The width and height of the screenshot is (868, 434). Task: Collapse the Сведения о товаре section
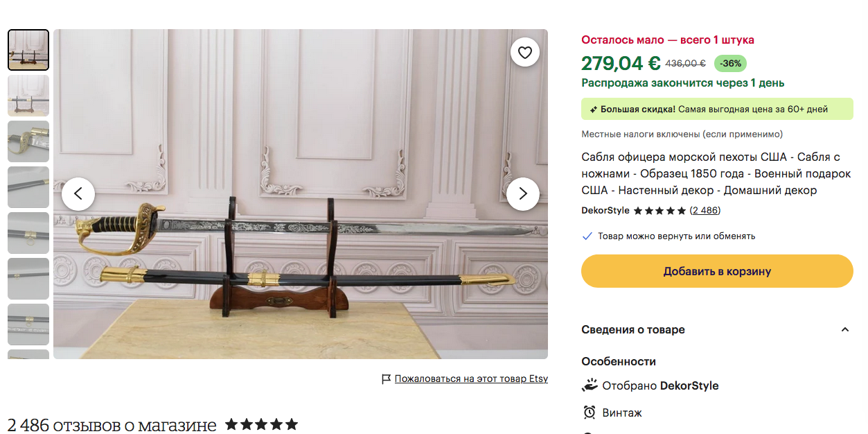(844, 330)
